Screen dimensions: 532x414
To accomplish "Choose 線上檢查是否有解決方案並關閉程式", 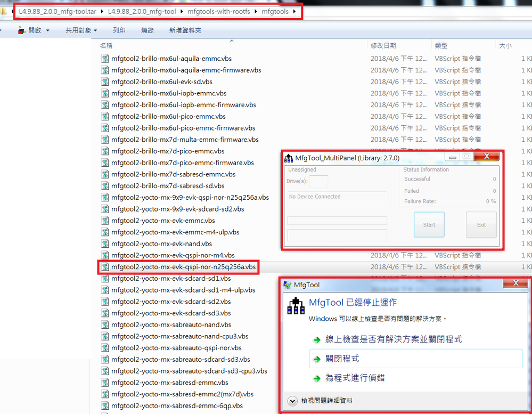I will (394, 339).
